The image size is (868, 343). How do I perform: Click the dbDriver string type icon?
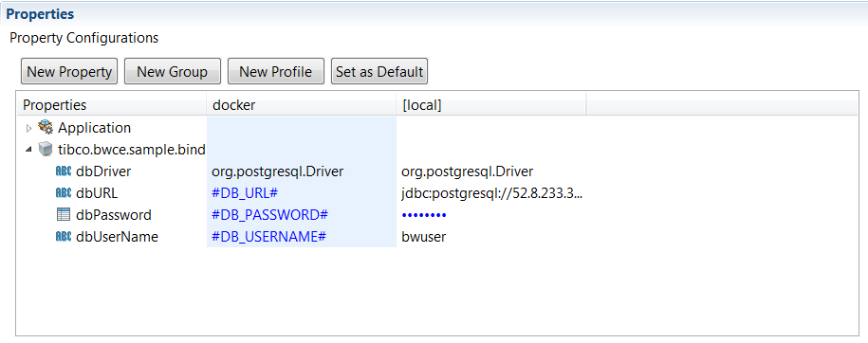64,171
